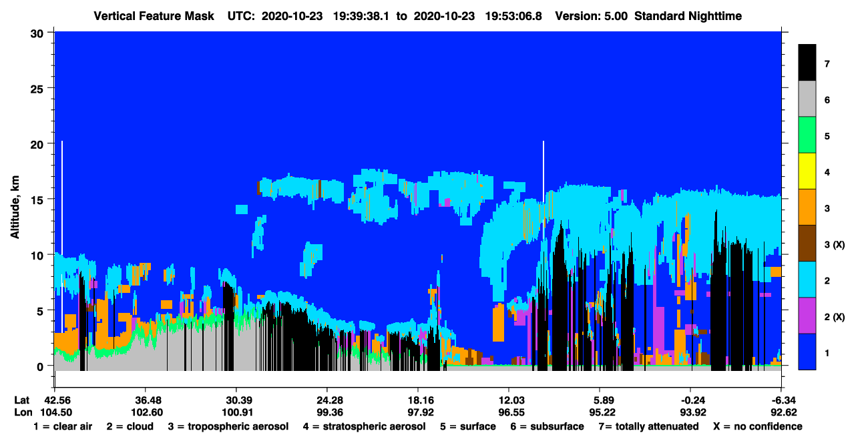
Task: Click the legend text 'X = no confidence'
Action: point(758,426)
